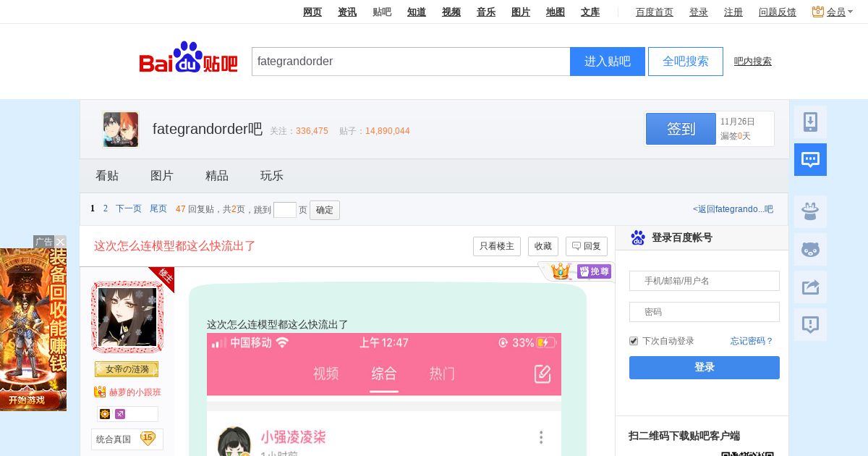Focus the 手机/邮箱/用户名 input field

pos(705,281)
